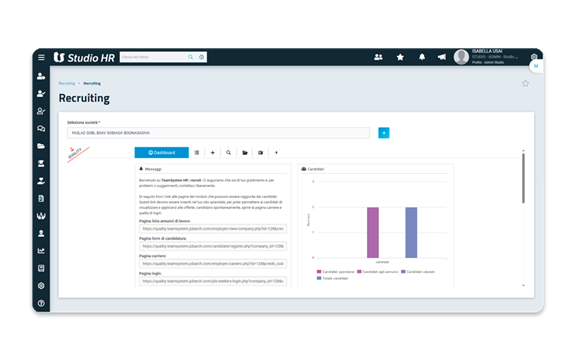Open the Seleziona società combo box
Viewport: 576px width, 362px height.
tap(218, 133)
